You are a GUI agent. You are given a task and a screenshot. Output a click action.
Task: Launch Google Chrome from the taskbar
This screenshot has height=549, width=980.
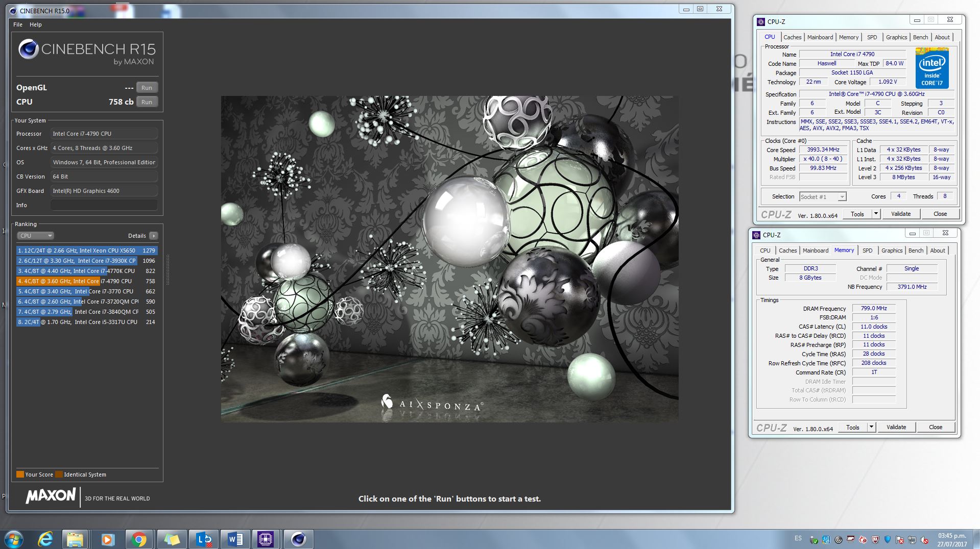[138, 539]
